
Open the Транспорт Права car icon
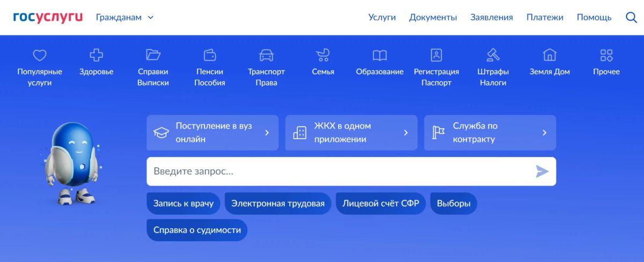pyautogui.click(x=266, y=55)
